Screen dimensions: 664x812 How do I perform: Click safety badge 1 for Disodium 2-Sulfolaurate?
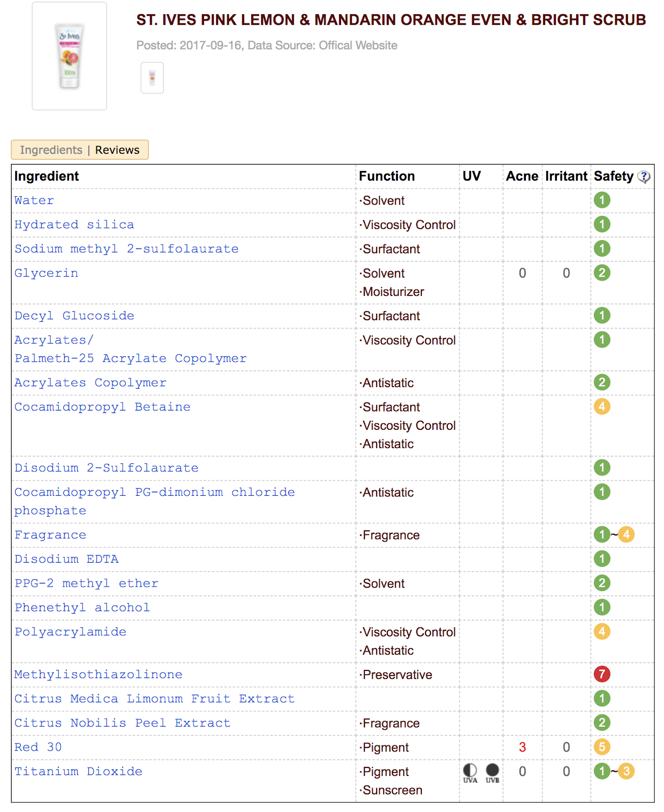[x=602, y=467]
